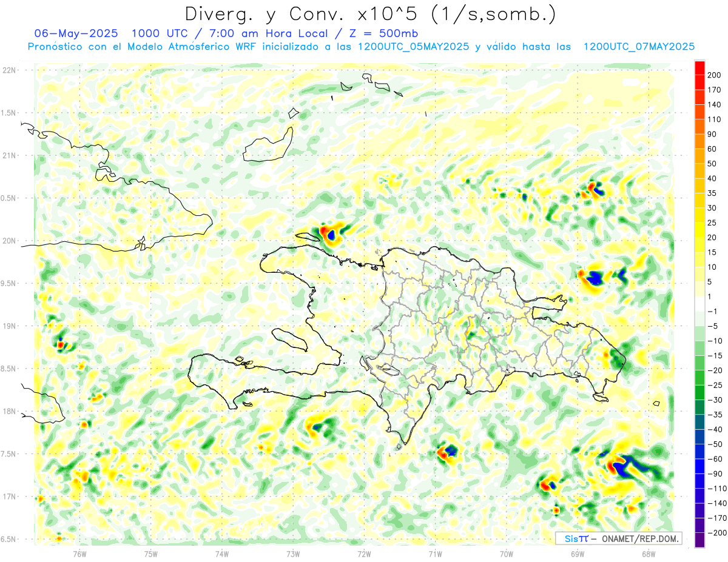The width and height of the screenshot is (728, 562).
Task: Click the latitude label '7.5N'
Action: (x=9, y=454)
